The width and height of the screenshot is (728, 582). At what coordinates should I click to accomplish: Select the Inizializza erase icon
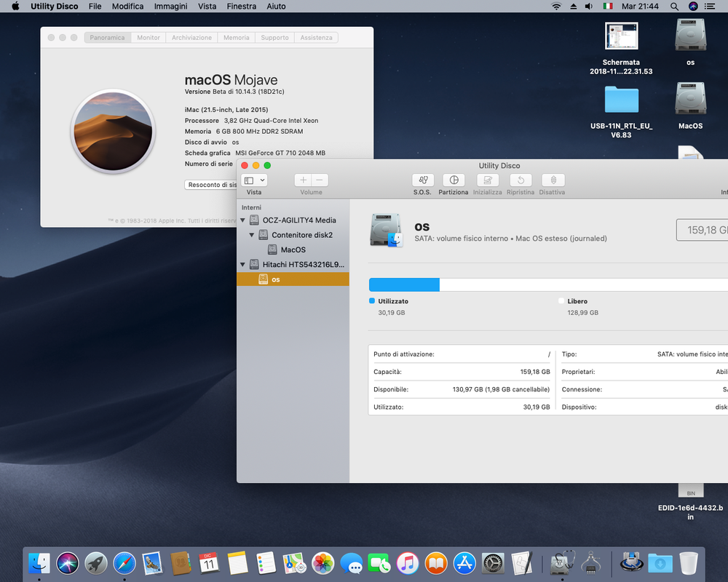488,180
